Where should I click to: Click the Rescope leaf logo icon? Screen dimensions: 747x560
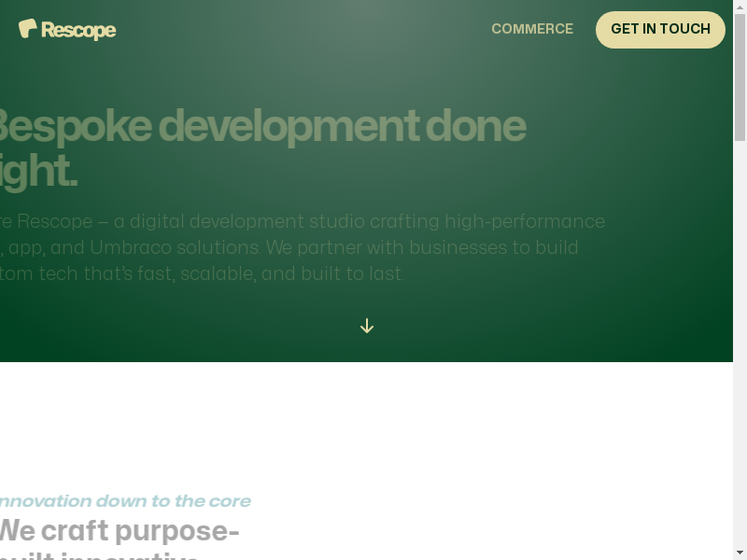pos(28,29)
